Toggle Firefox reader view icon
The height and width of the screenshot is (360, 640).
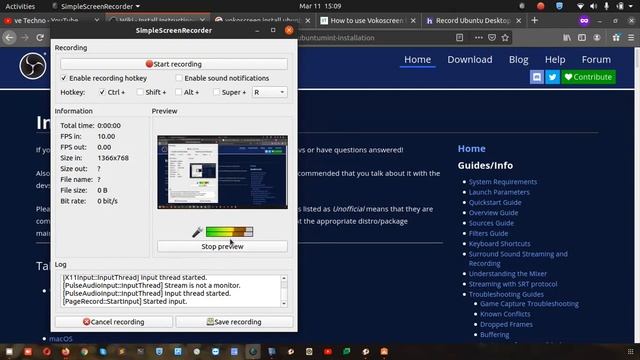(460, 38)
